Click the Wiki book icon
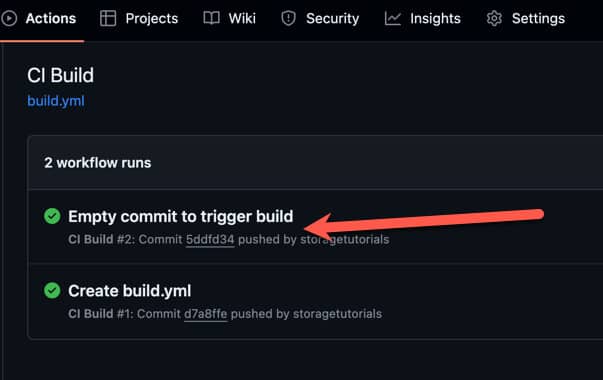Image resolution: width=603 pixels, height=380 pixels. [211, 18]
